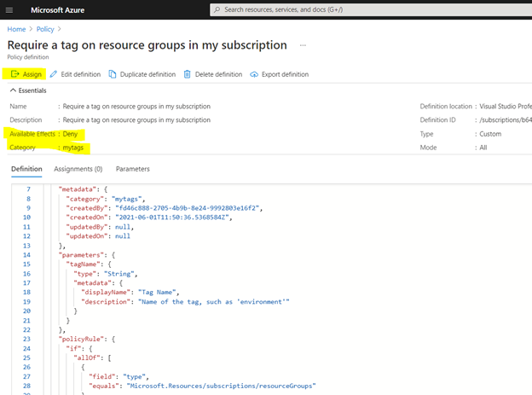Viewport: 532px width, 395px height.
Task: Click Export definition text
Action: click(x=285, y=74)
